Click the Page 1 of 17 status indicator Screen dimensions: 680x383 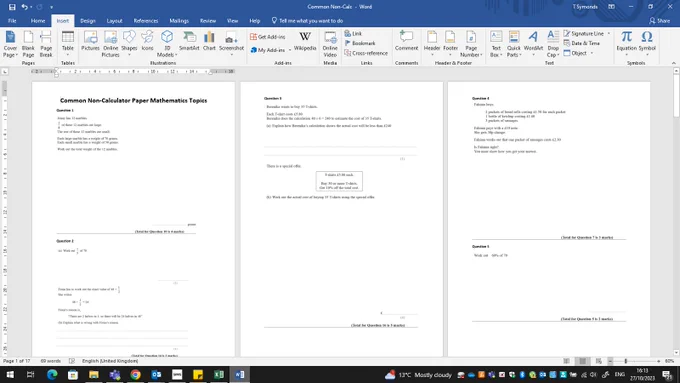click(x=16, y=361)
